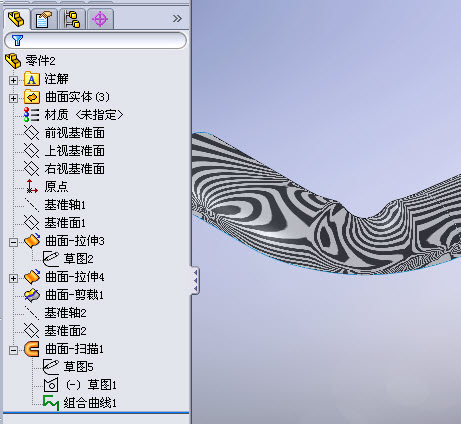Viewport: 461px width, 424px height.
Task: Expand the 曲面实体(3) folder
Action: pyautogui.click(x=13, y=98)
